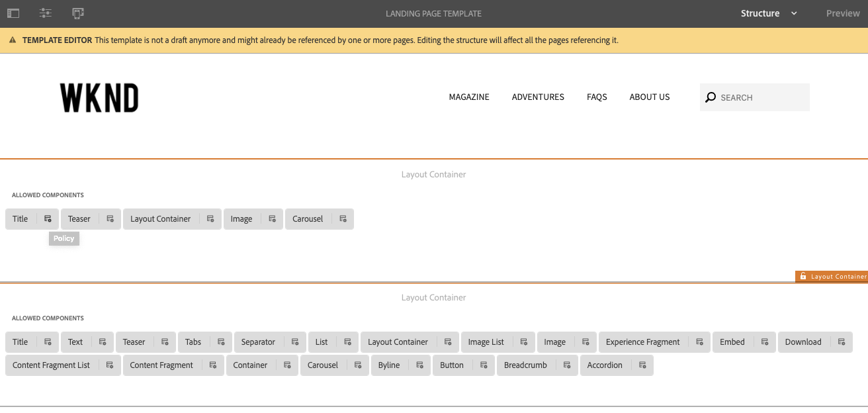The width and height of the screenshot is (868, 413).
Task: Open policy icon for Container component
Action: [x=287, y=365]
